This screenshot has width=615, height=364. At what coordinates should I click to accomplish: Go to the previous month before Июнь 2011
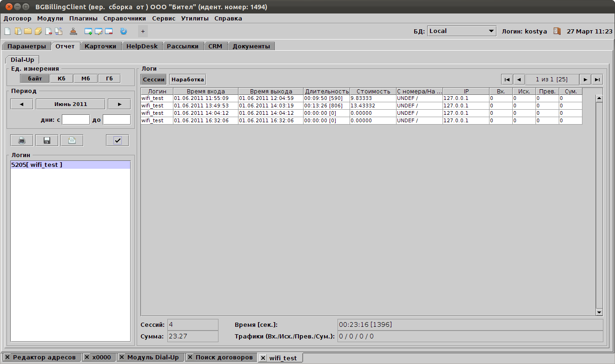(22, 104)
